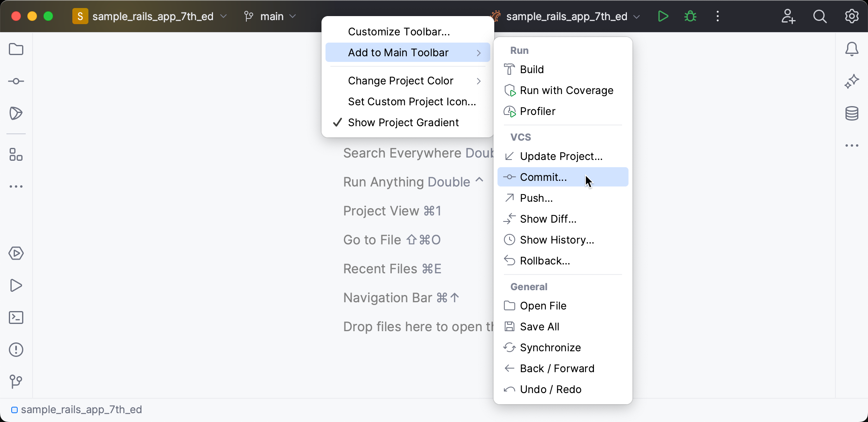868x422 pixels.
Task: Open the Problems tool window
Action: pos(16,350)
